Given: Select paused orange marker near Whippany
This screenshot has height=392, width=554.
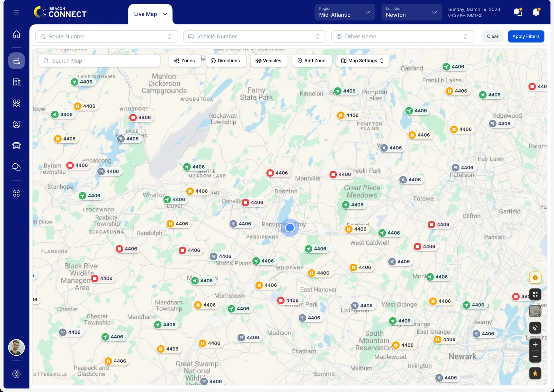Looking at the screenshot, I should [319, 273].
